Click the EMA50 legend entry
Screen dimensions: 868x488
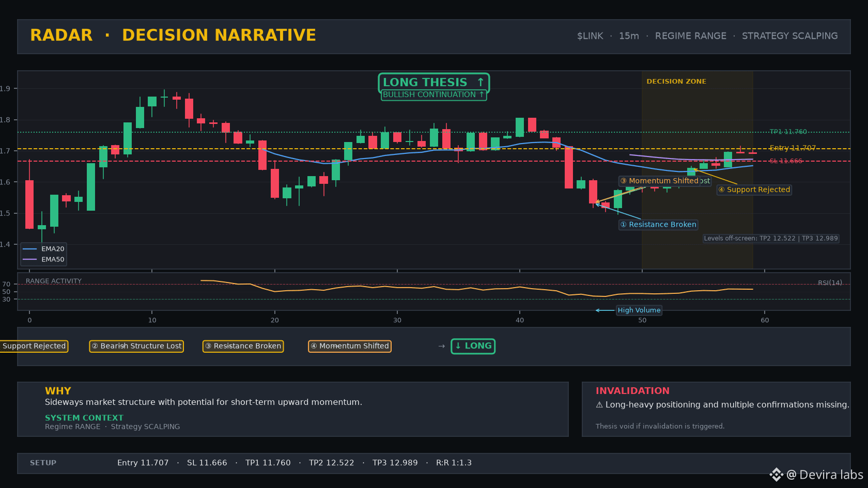point(43,260)
